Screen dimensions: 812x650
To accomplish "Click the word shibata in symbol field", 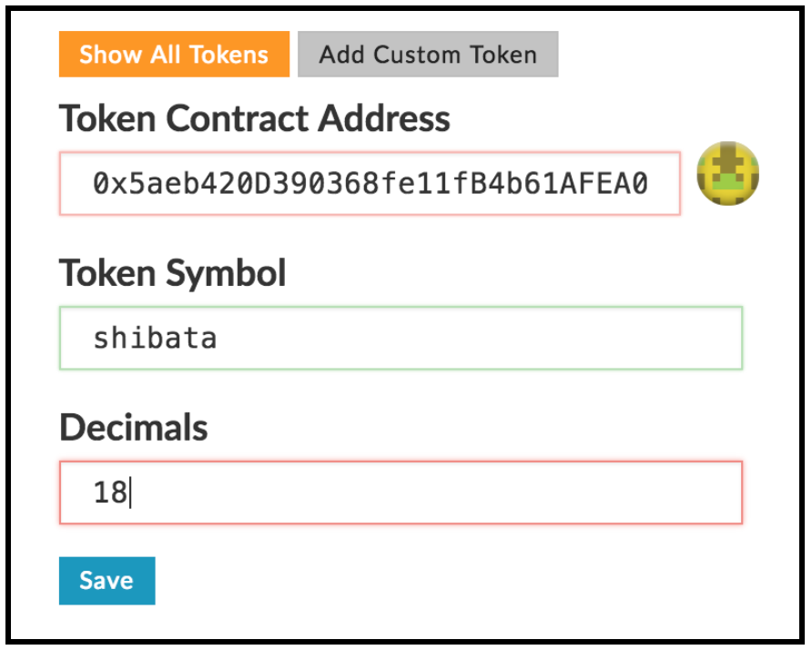I will click(155, 339).
